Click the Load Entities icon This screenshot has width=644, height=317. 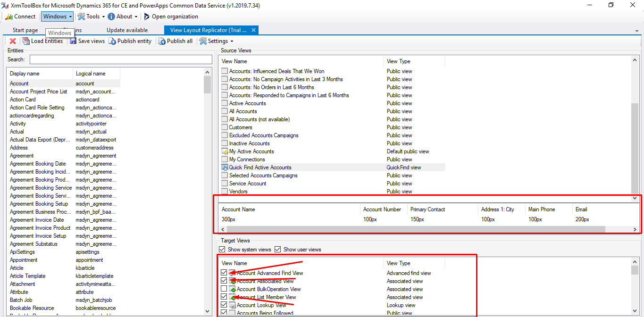point(26,41)
